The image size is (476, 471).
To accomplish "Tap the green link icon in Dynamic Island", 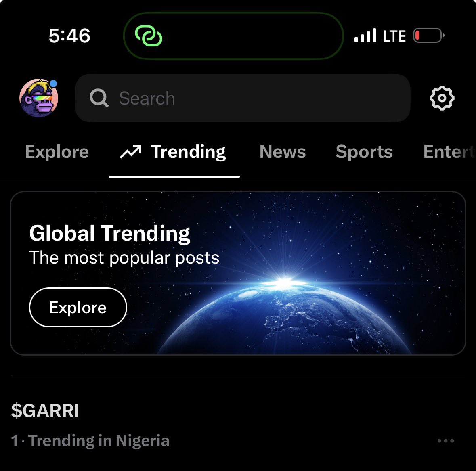I will [149, 36].
